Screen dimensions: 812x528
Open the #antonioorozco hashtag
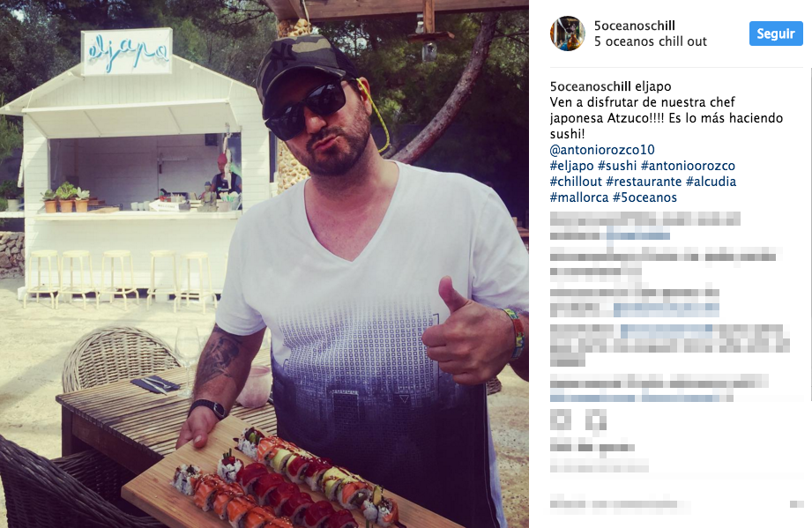click(x=688, y=166)
